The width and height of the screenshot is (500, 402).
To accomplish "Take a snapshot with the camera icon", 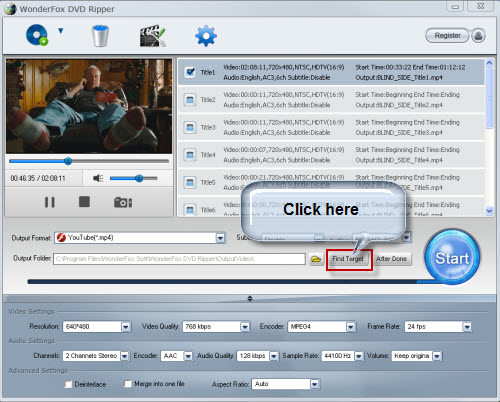I will 123,202.
